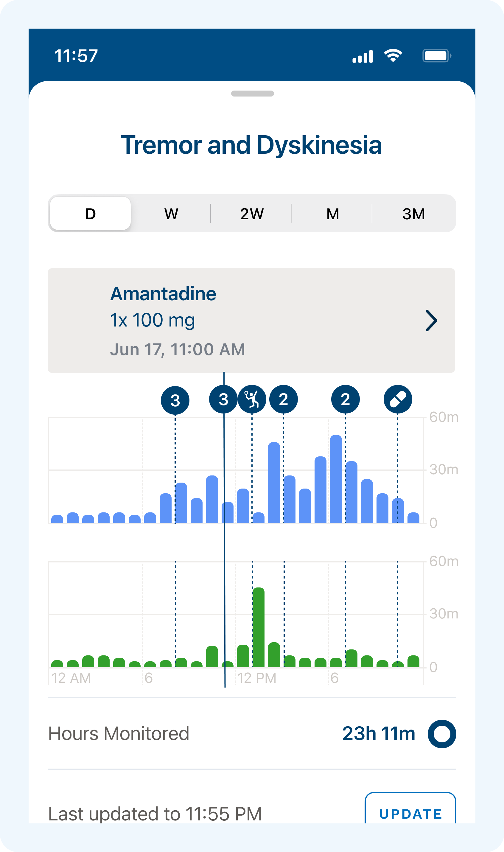This screenshot has height=852, width=504.
Task: Switch to the W week view
Action: 171,214
